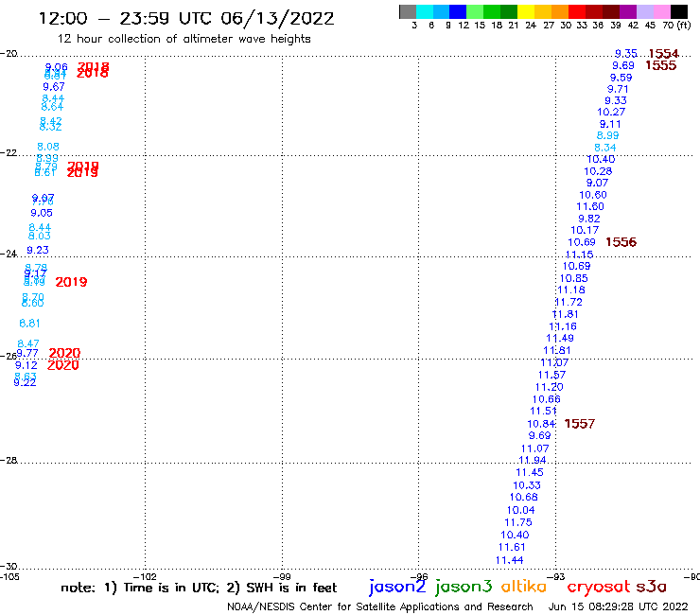This screenshot has width=700, height=615.
Task: Click the jason2 satellite legend label
Action: [x=397, y=587]
